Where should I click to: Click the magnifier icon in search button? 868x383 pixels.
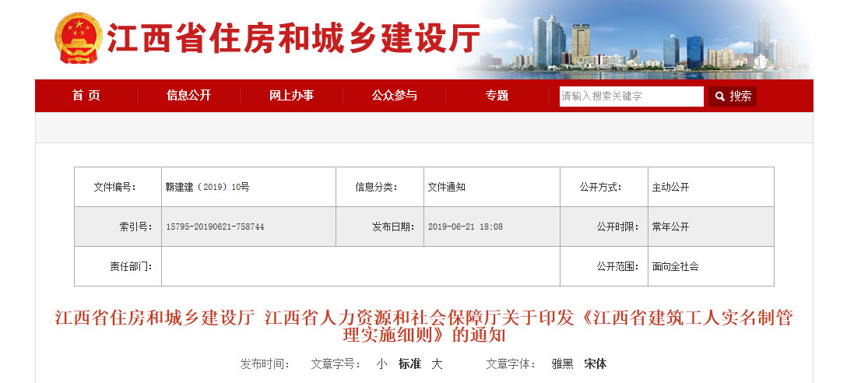(719, 97)
